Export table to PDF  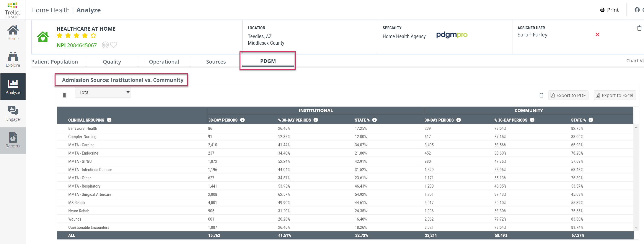coord(568,95)
